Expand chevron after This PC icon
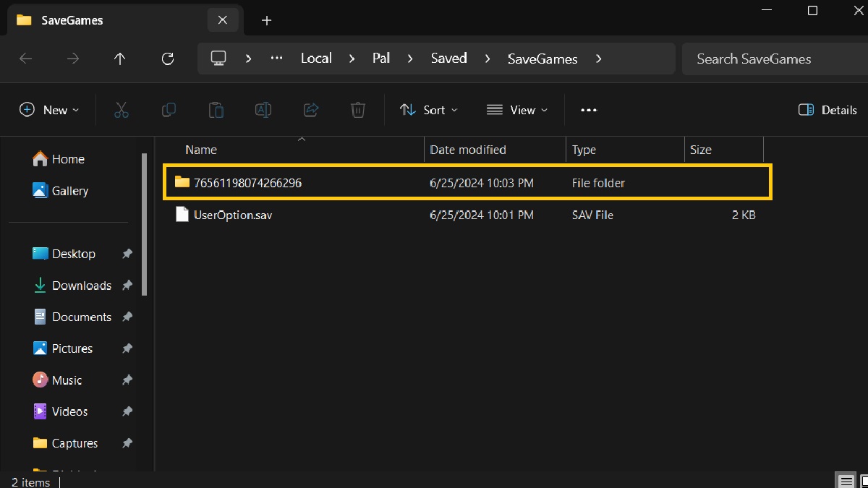This screenshot has width=868, height=488. 248,59
